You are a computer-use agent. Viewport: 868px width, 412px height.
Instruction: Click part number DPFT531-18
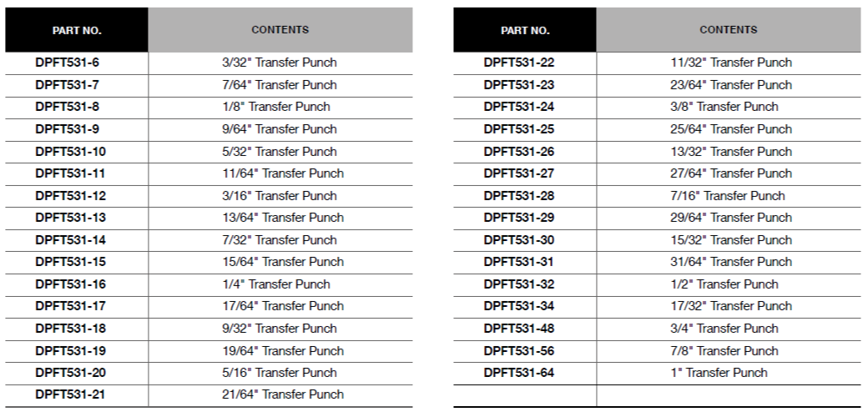[x=71, y=328]
